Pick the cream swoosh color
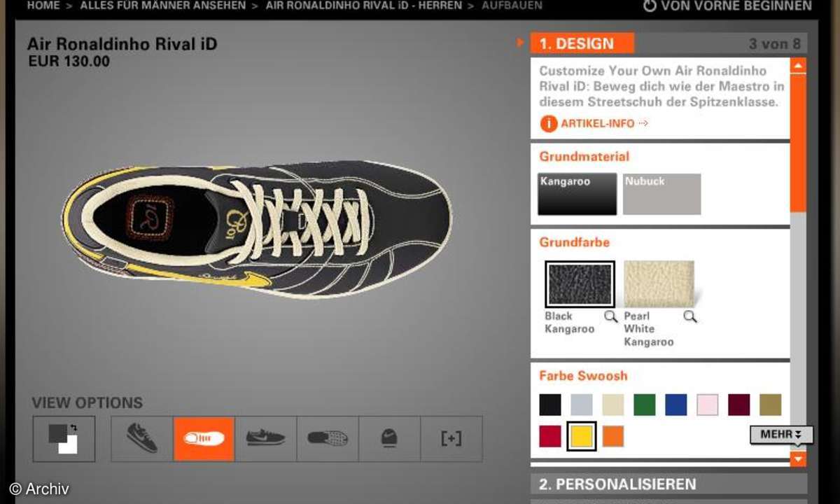 (x=612, y=405)
